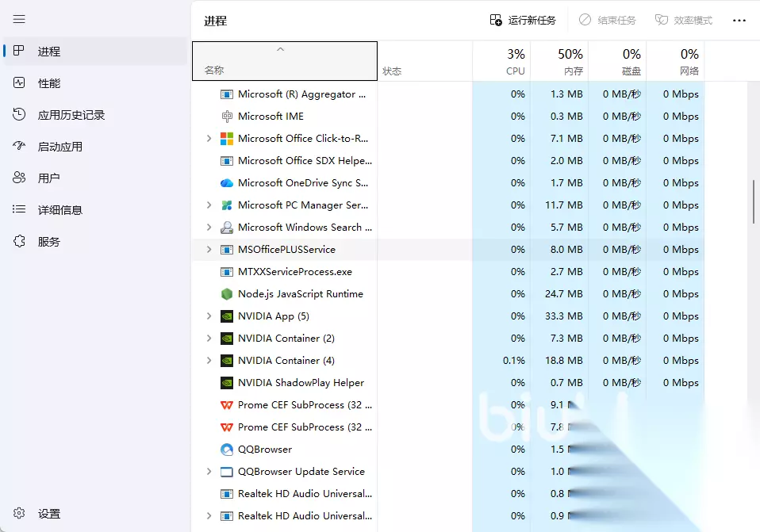Screen dimensions: 760x532
Task: Open the three-dot more options menu
Action: (739, 21)
